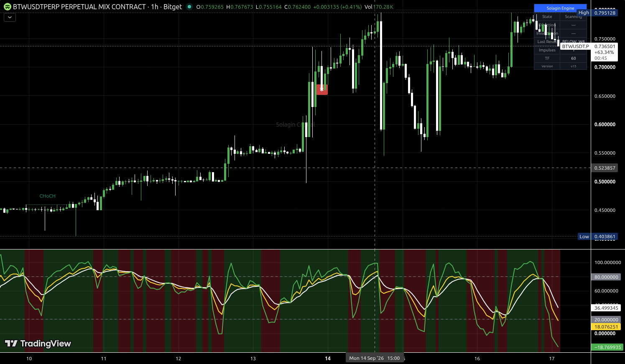Click the date 16 on time axis
This screenshot has width=625, height=364.
pyautogui.click(x=477, y=359)
